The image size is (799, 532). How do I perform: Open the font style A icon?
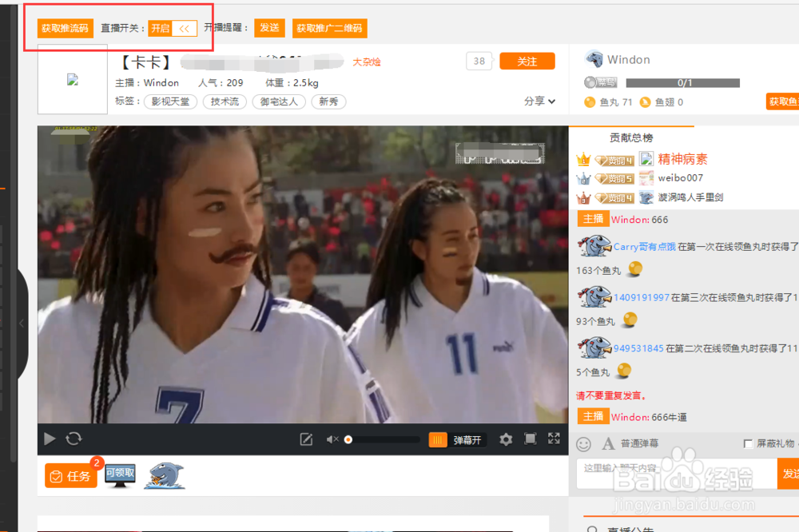tap(608, 443)
